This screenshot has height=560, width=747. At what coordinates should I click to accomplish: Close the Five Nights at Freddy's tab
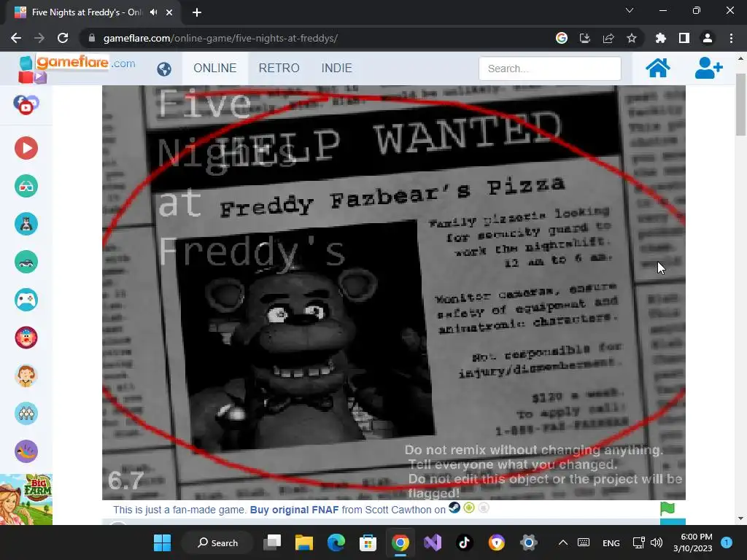[x=169, y=12]
